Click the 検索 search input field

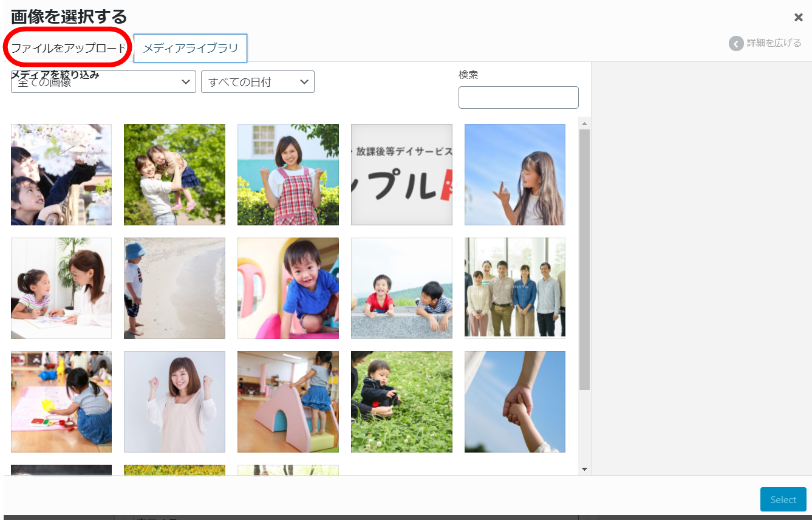coord(518,97)
